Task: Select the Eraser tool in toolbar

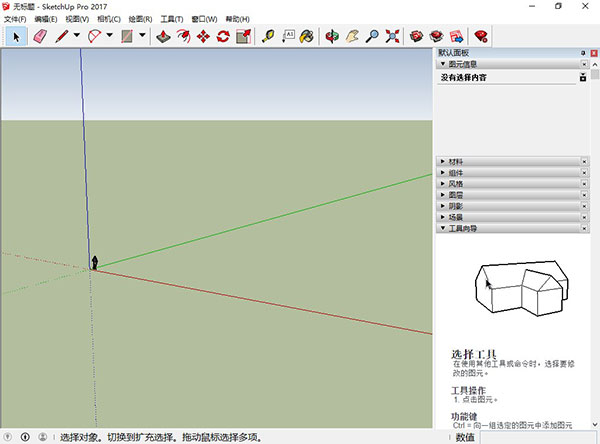Action: pos(40,37)
